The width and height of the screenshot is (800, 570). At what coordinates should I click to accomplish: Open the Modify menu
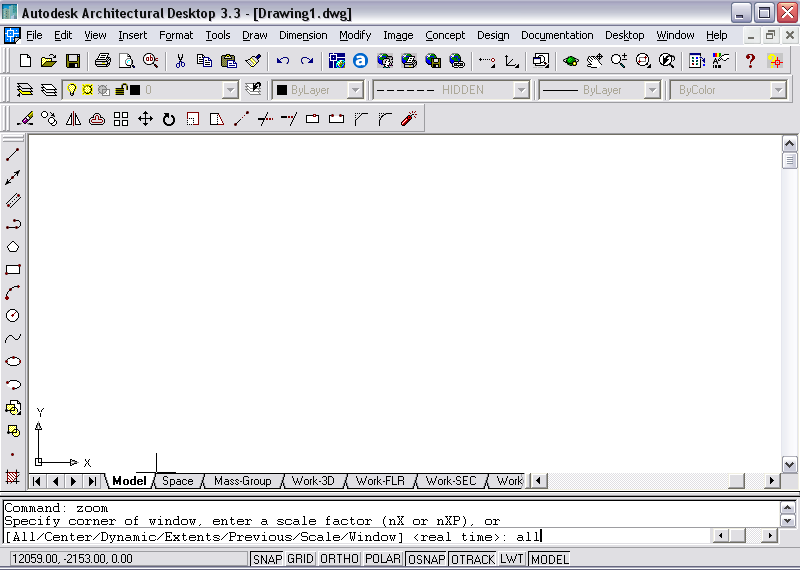pos(355,35)
